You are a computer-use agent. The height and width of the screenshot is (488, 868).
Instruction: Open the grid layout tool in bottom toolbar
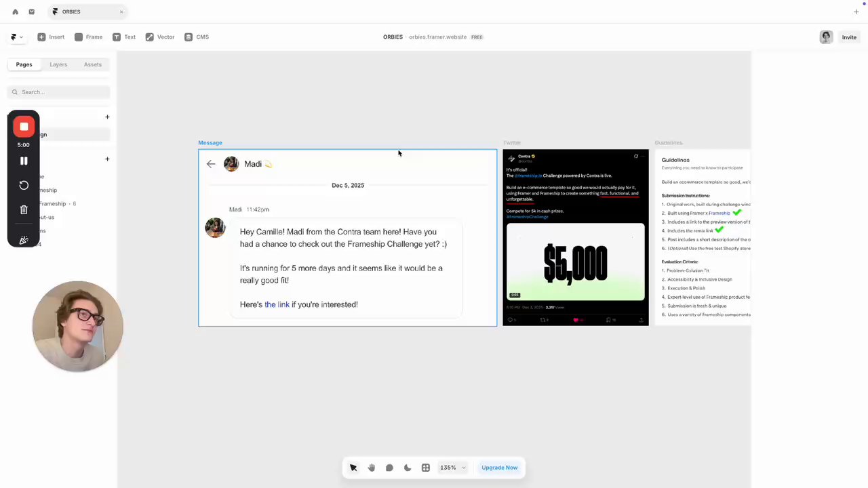click(x=426, y=468)
